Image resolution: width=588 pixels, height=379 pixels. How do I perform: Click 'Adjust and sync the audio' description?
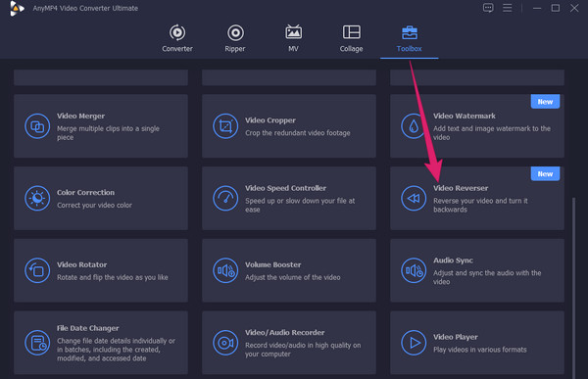[x=487, y=277]
